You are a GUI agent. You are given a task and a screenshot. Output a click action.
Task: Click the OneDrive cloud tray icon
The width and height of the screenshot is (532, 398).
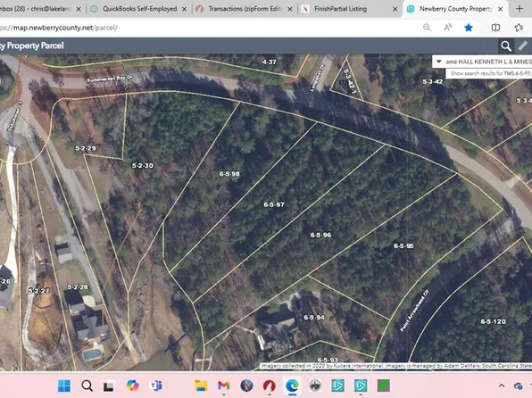518,386
